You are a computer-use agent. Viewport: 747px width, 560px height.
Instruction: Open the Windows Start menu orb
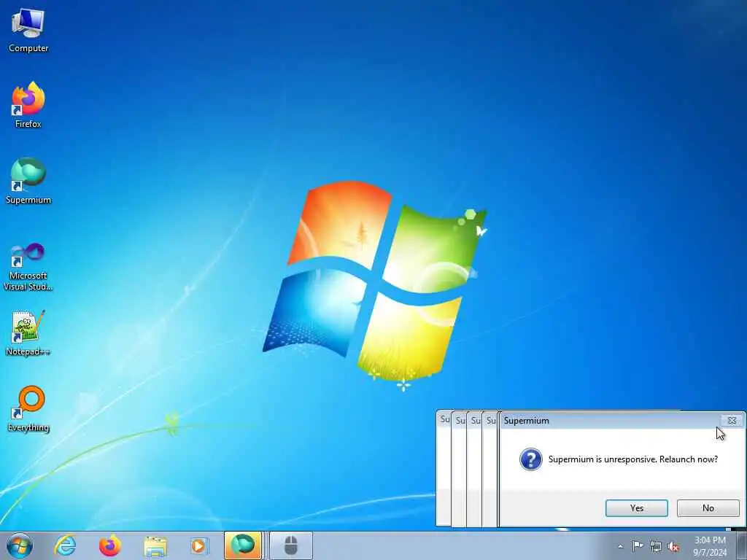click(x=20, y=545)
